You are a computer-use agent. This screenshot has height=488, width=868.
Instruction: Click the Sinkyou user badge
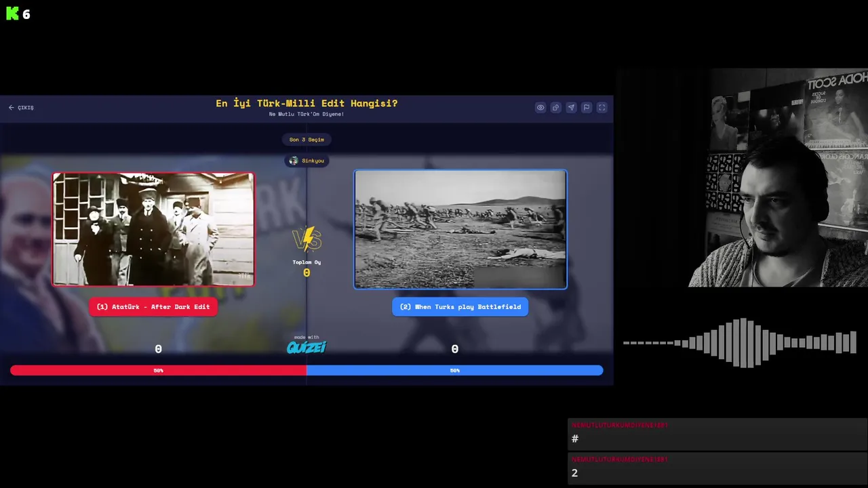pos(307,161)
